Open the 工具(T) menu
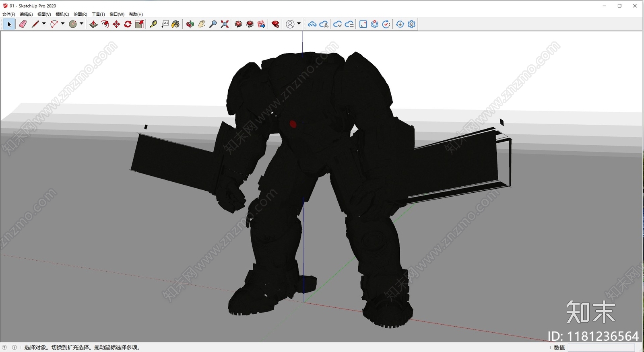 [99, 14]
